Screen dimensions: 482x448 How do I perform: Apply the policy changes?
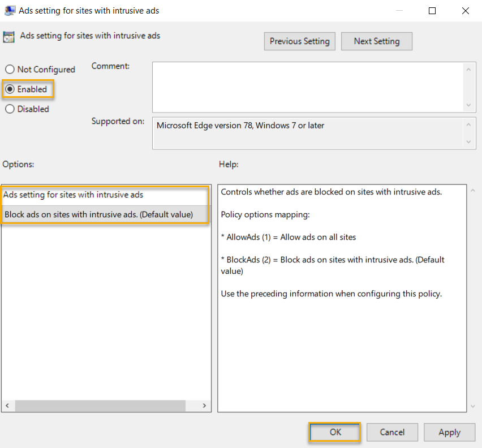(x=449, y=432)
